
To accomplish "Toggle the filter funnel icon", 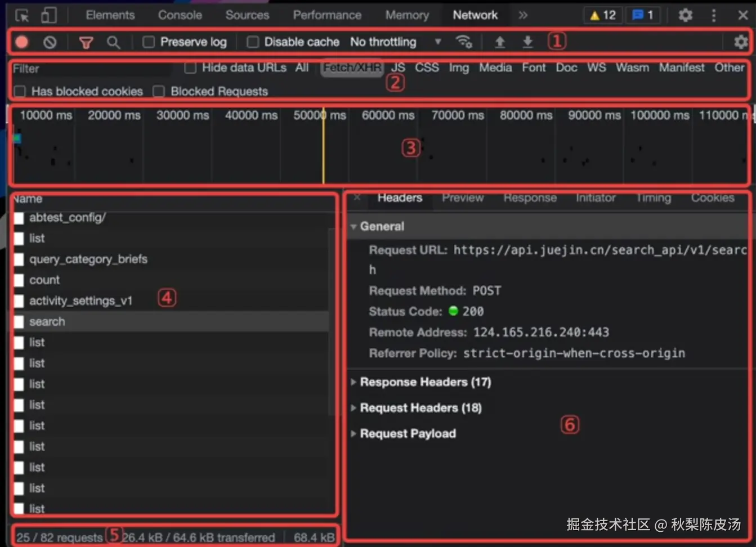I will point(86,42).
